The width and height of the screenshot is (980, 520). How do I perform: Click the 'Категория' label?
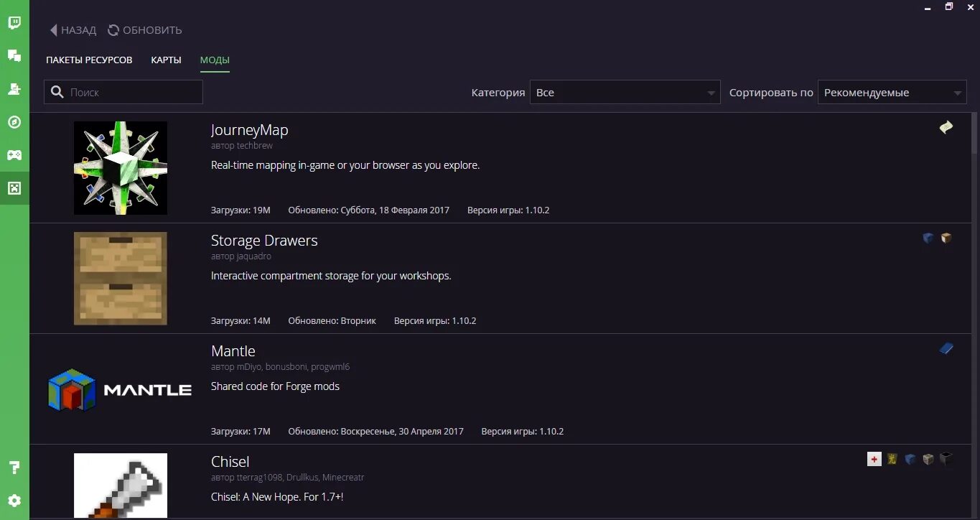[498, 93]
